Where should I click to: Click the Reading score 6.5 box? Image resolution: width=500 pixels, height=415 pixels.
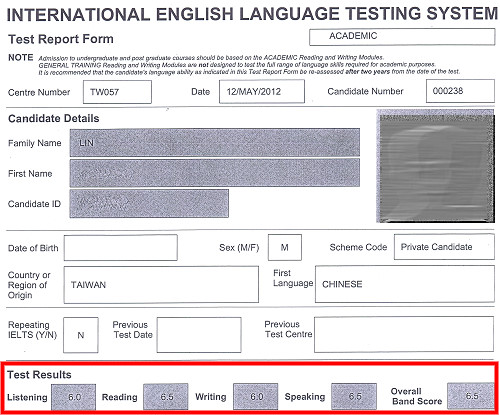coord(166,397)
